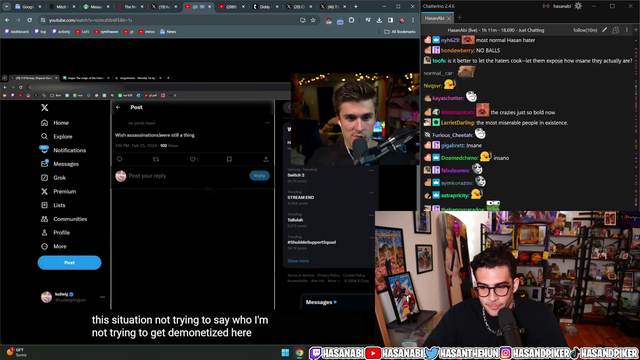Viewport: 640px width, 360px height.
Task: Open hasanabi account switcher in Chatterino
Action: point(562,6)
